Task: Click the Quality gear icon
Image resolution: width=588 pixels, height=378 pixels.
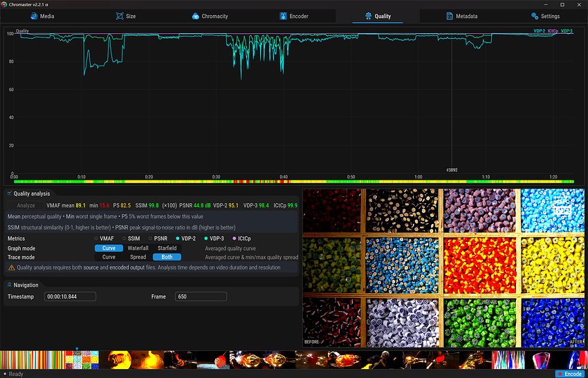Action: pos(368,16)
